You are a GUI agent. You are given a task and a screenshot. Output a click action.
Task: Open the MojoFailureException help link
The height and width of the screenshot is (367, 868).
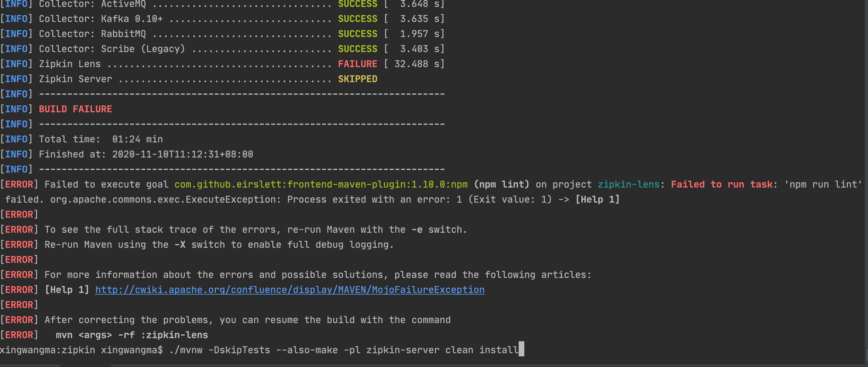point(290,290)
